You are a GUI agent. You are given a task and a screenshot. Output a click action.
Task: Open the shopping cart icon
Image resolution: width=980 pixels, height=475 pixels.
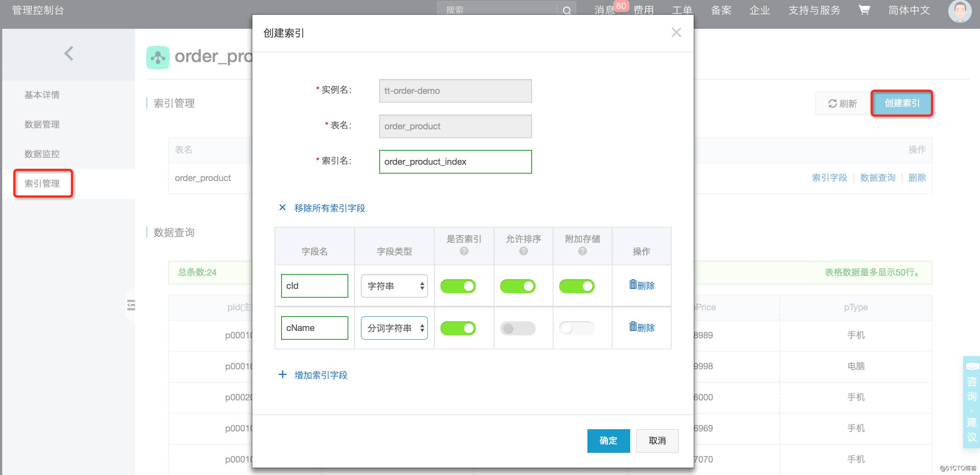coord(864,10)
